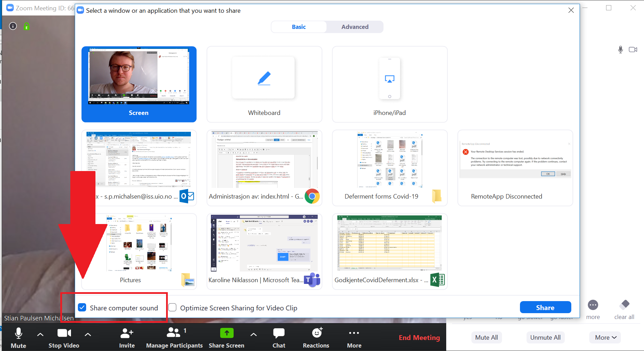The height and width of the screenshot is (351, 644).
Task: Select the Pictures folder window
Action: (139, 252)
